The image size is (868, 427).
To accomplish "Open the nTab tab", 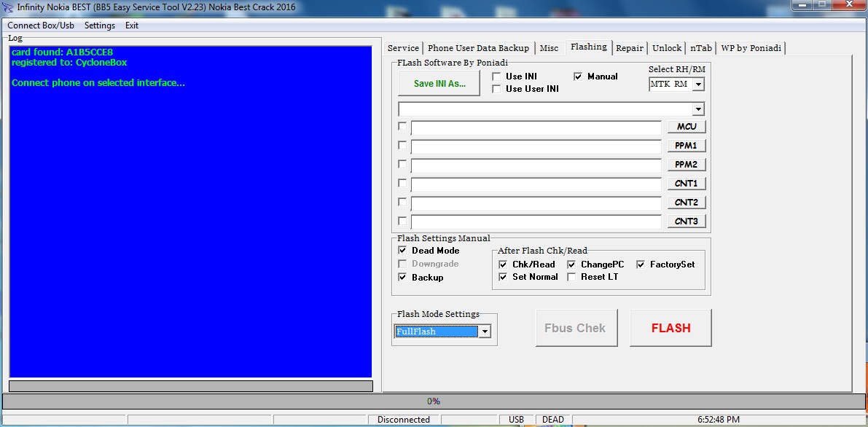I will click(x=701, y=48).
